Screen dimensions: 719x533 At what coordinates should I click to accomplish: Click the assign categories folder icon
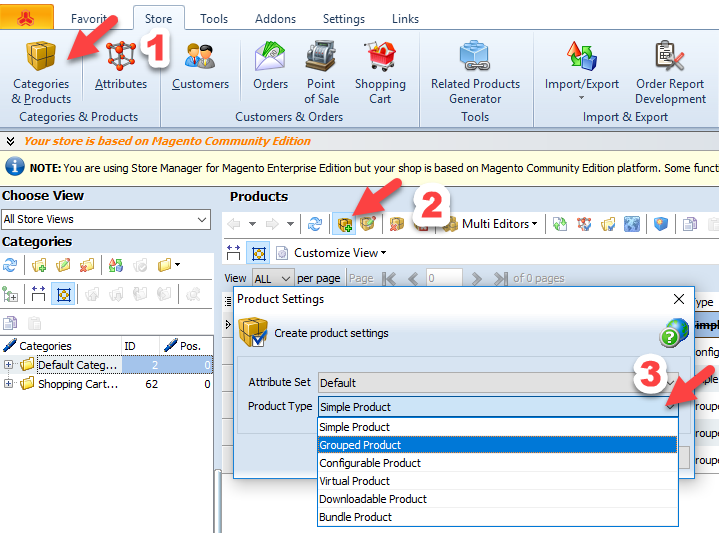[608, 224]
